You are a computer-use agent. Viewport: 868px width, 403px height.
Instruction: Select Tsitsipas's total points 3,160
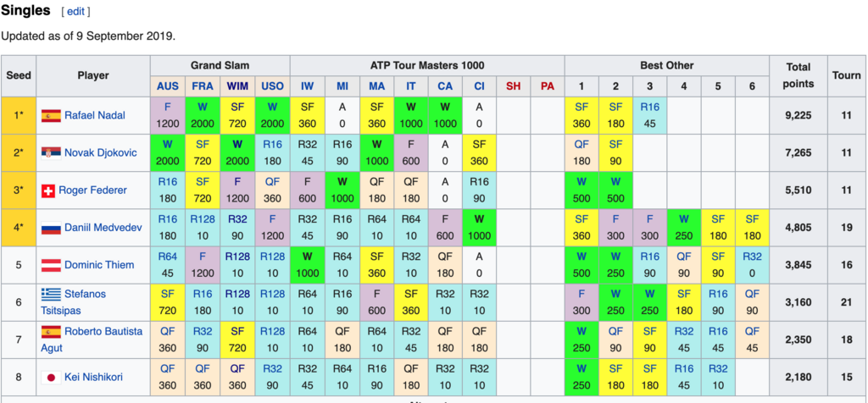click(798, 302)
